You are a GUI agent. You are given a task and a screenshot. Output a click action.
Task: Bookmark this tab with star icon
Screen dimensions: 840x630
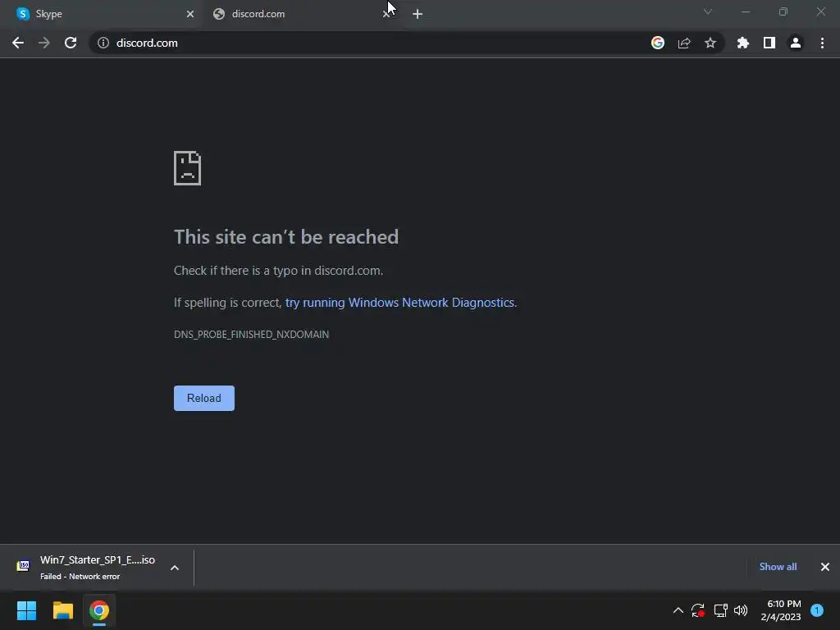(710, 43)
